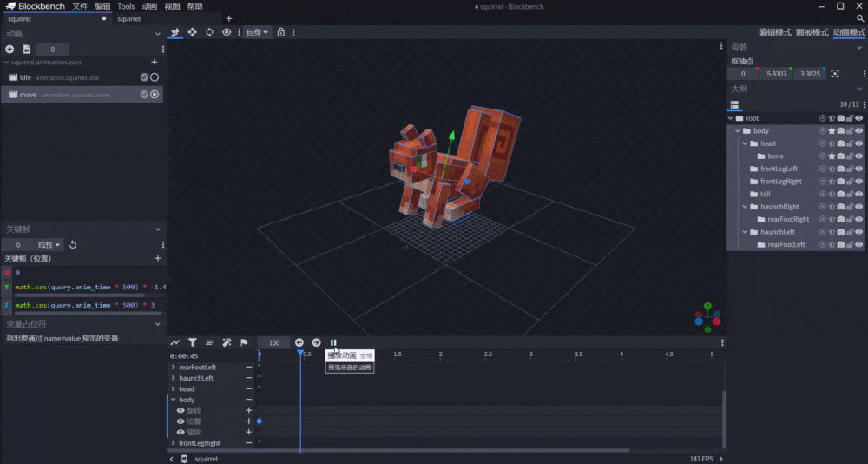Open the 自身 transform space dropdown

(257, 32)
